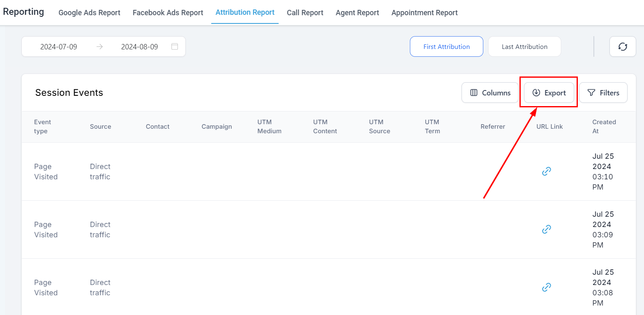Click the Jul 25 2024 03:10 PM timestamp
Screen dimensions: 644x315
coord(603,171)
